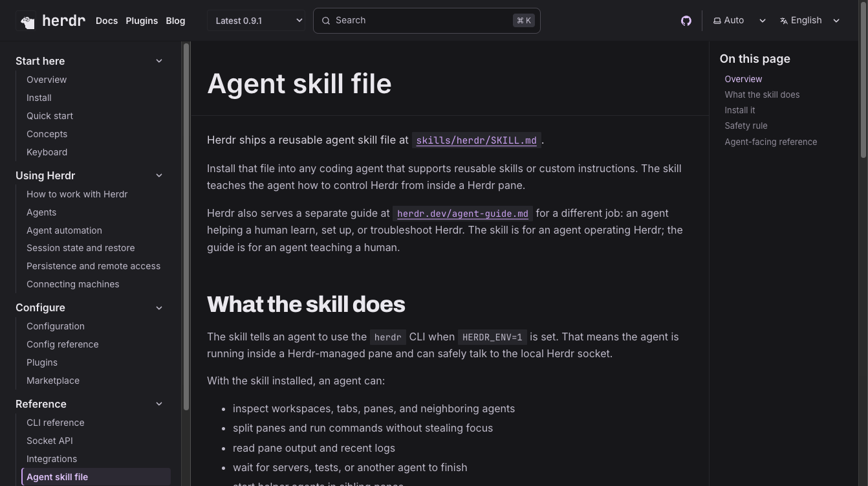Viewport: 868px width, 486px height.
Task: Jump to Overview in On this page
Action: pos(743,79)
